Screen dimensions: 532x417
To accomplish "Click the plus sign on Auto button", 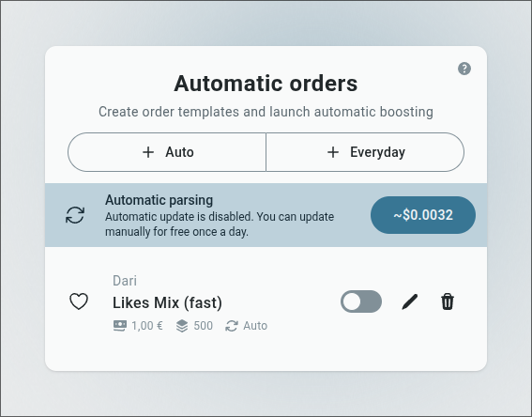I will coord(148,152).
